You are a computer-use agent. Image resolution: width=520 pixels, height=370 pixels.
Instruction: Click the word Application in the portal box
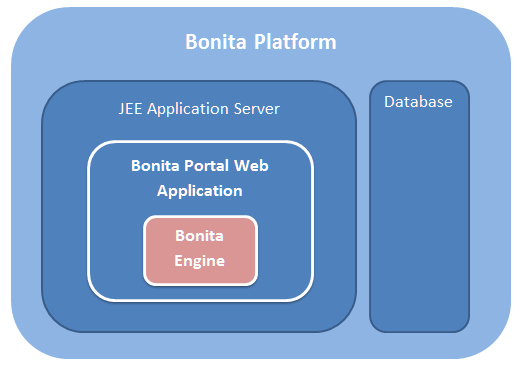pyautogui.click(x=200, y=191)
